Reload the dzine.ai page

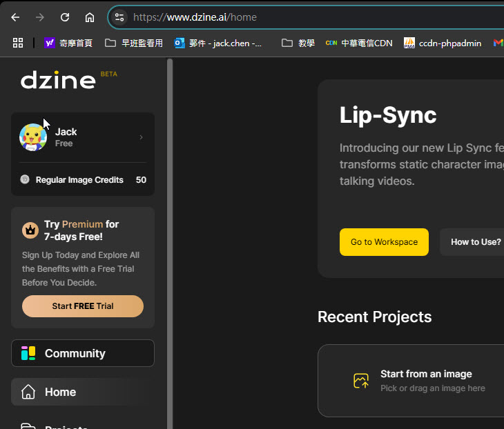click(65, 17)
